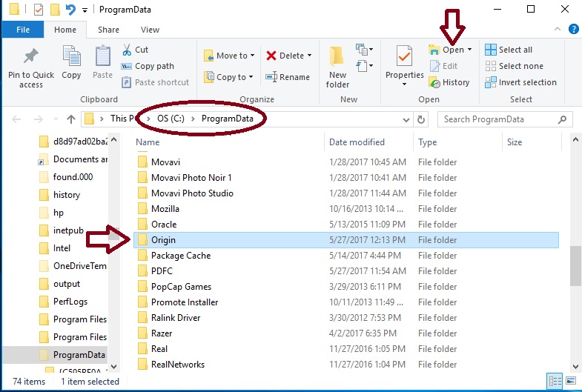Click the red Delete X icon
Image resolution: width=582 pixels, height=392 pixels.
271,56
